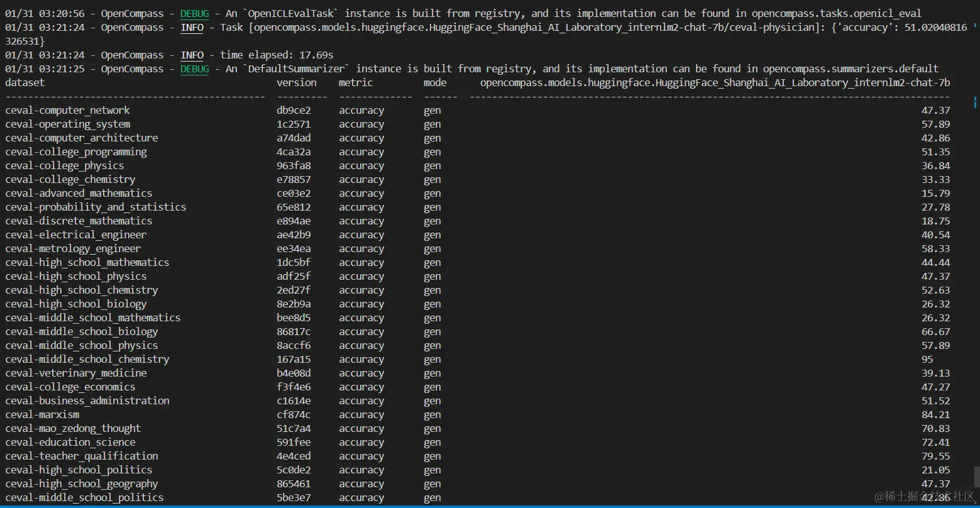The height and width of the screenshot is (508, 980).
Task: Click the 'time elapsed: 17.69s' log text
Action: click(277, 55)
